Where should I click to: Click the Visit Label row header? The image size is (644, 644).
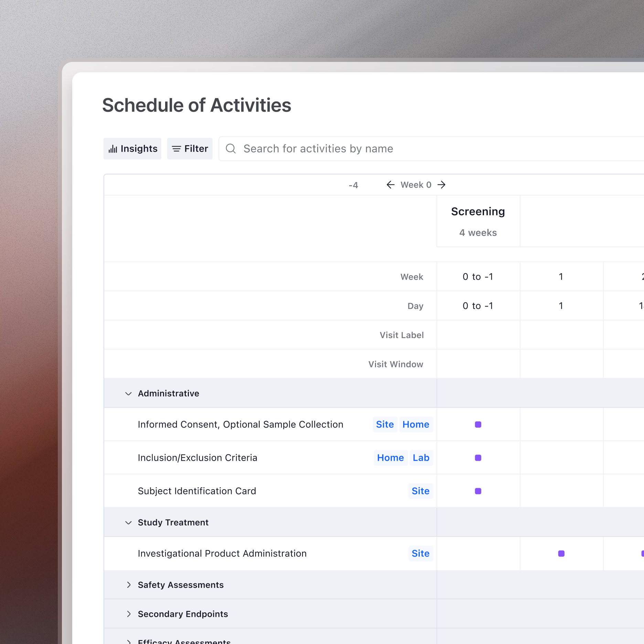(x=401, y=335)
